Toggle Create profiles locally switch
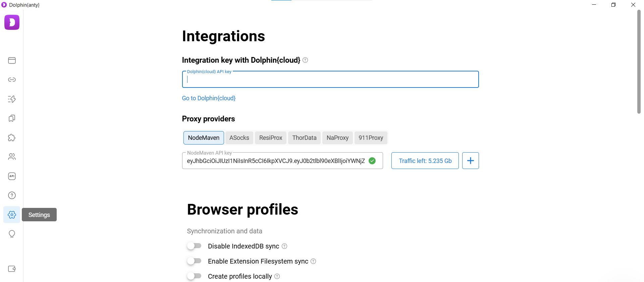 click(x=194, y=276)
